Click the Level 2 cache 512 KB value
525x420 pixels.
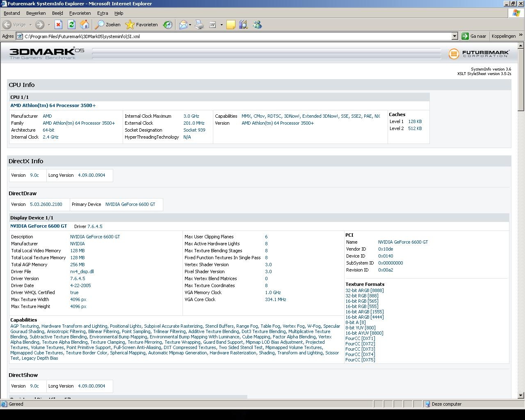(415, 128)
